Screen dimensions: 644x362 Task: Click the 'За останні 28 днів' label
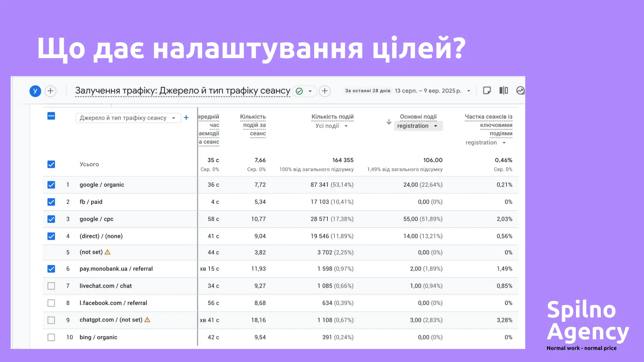368,91
